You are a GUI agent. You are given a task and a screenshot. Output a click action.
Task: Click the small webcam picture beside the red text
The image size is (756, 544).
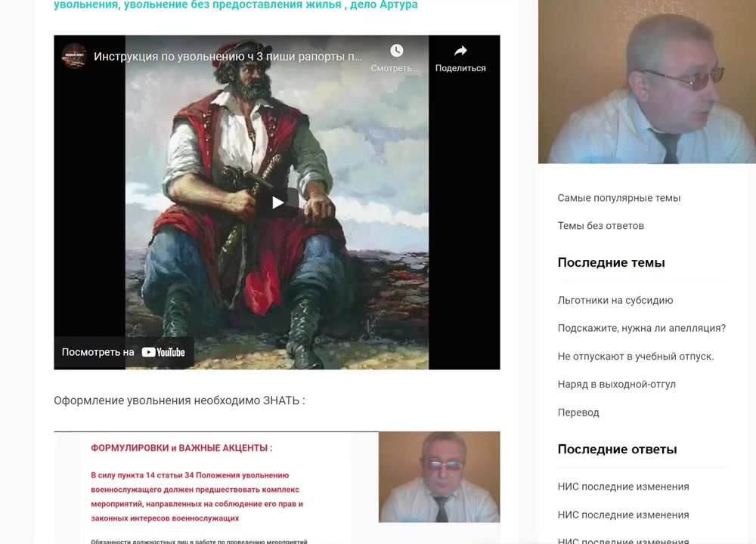(439, 477)
